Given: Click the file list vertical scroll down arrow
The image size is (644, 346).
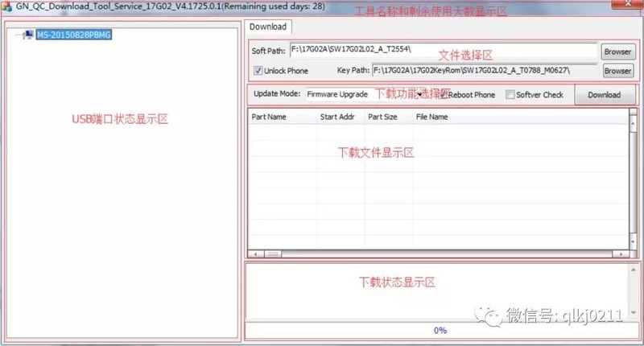Looking at the screenshot, I should [633, 241].
